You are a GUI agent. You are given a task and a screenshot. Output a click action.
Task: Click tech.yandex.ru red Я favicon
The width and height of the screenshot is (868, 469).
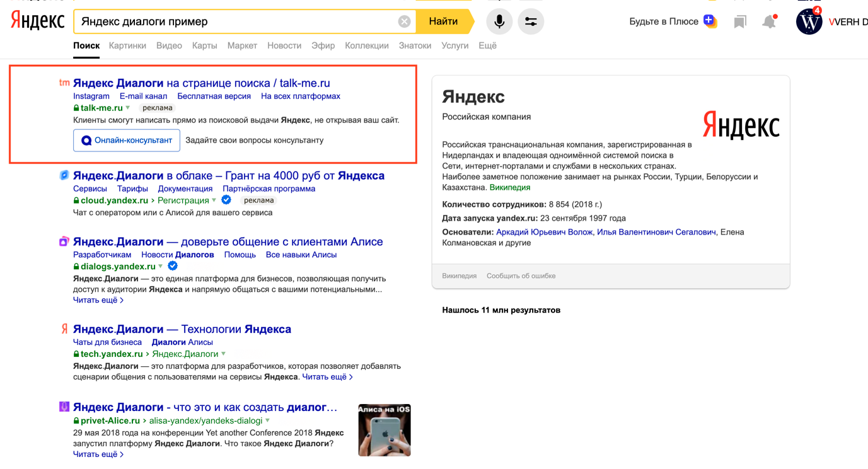pyautogui.click(x=64, y=329)
